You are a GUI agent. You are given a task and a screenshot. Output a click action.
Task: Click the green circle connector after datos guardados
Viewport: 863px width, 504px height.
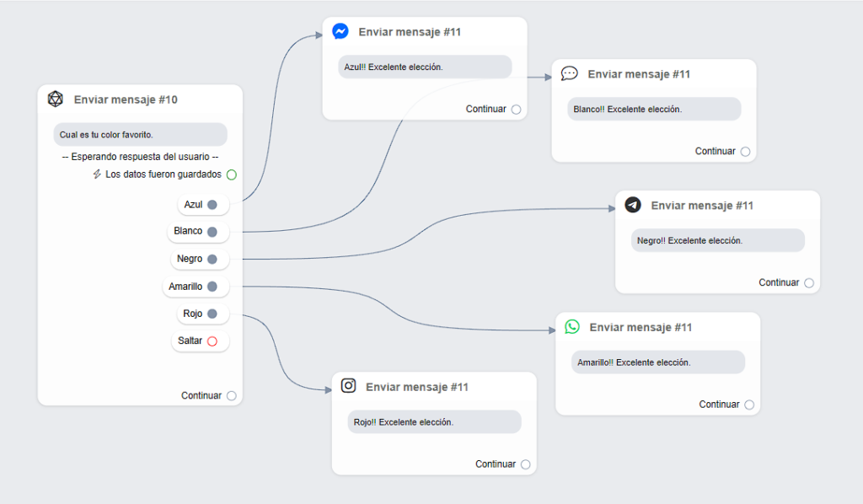(232, 174)
